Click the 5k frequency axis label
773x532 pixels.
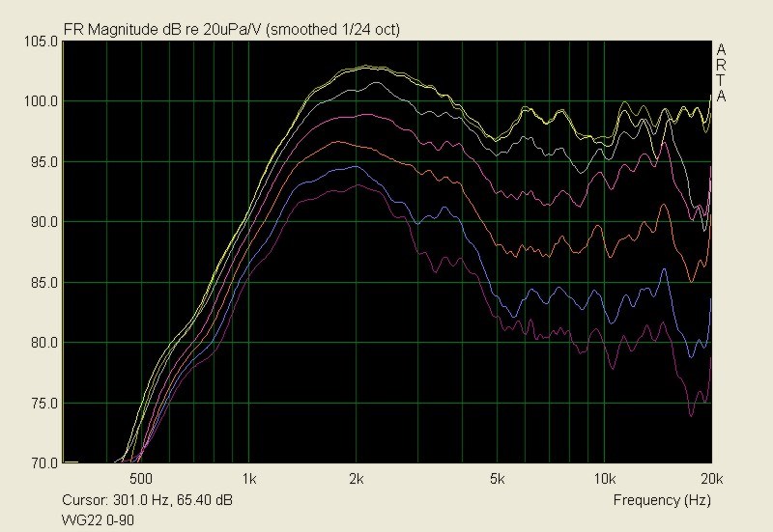click(498, 478)
